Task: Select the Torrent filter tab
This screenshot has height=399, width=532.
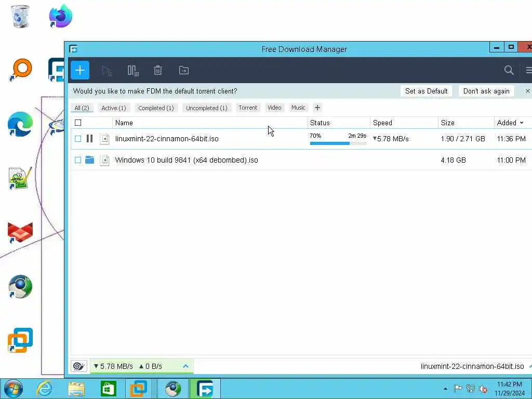Action: point(248,108)
